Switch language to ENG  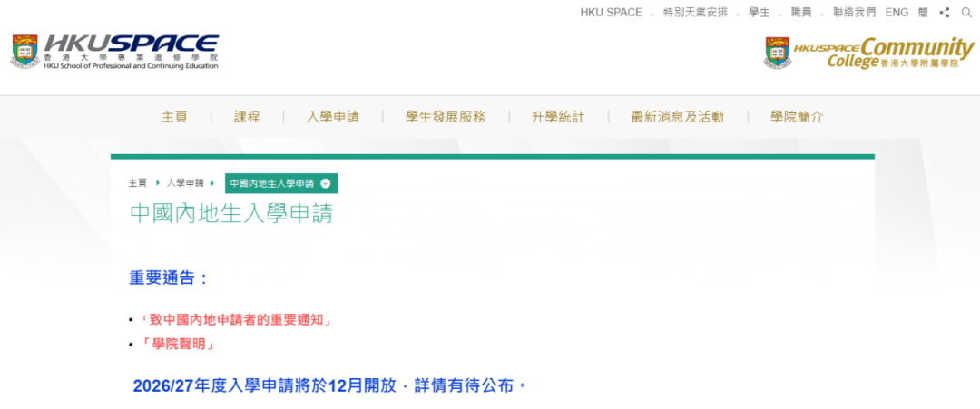tap(897, 13)
